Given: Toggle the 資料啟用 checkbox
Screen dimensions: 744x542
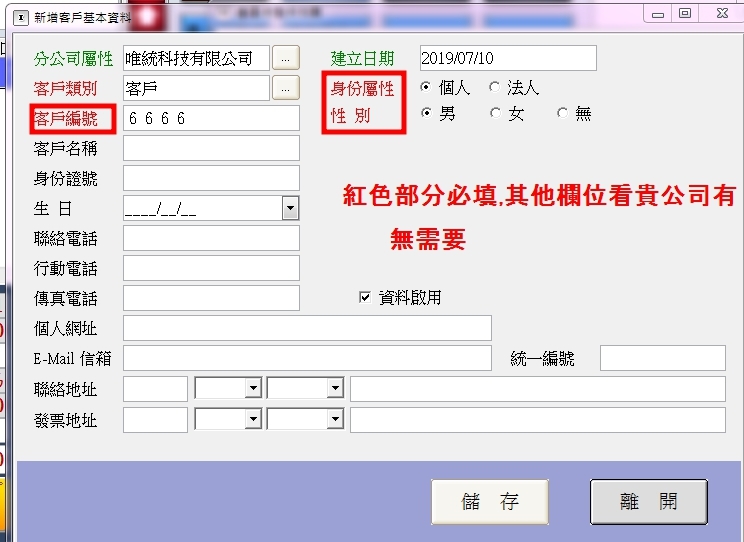Looking at the screenshot, I should pyautogui.click(x=365, y=297).
